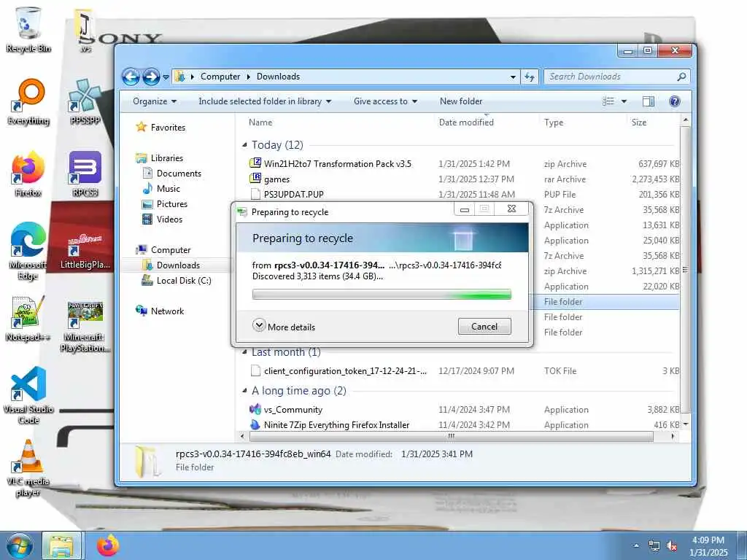747x560 pixels.
Task: Select Local Disk (C:) in the sidebar
Action: click(177, 281)
